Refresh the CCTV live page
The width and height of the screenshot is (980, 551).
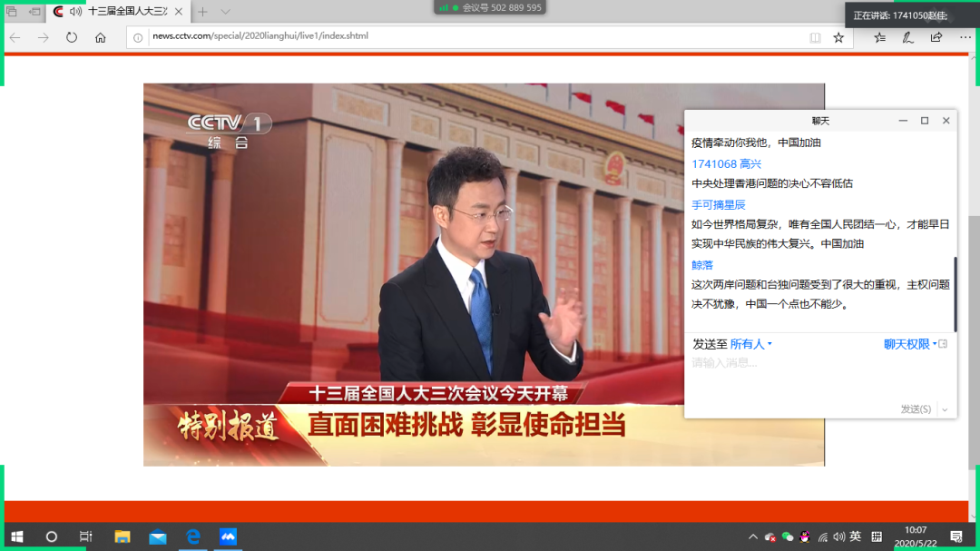click(x=72, y=37)
